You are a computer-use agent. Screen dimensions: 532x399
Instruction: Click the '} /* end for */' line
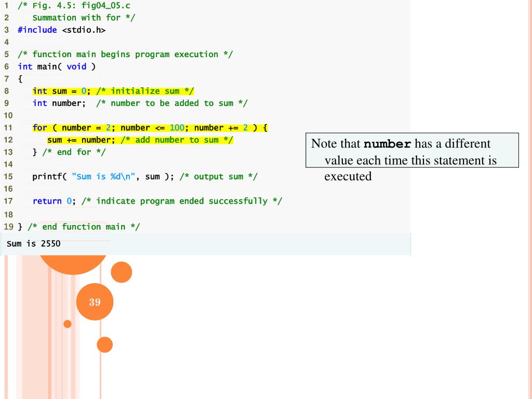click(69, 152)
